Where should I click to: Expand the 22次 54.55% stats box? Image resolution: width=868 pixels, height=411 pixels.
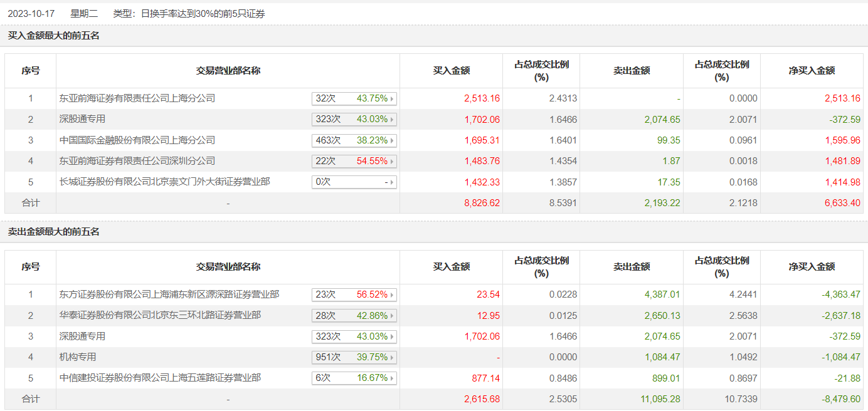tap(354, 161)
